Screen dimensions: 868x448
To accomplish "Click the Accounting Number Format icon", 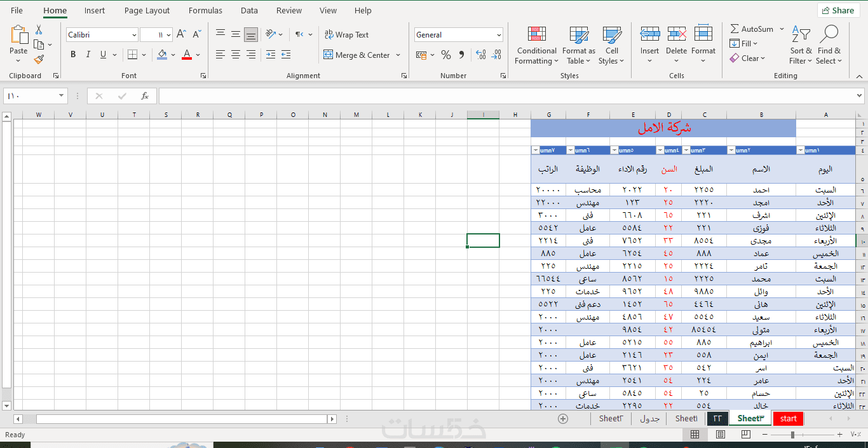I will point(420,55).
